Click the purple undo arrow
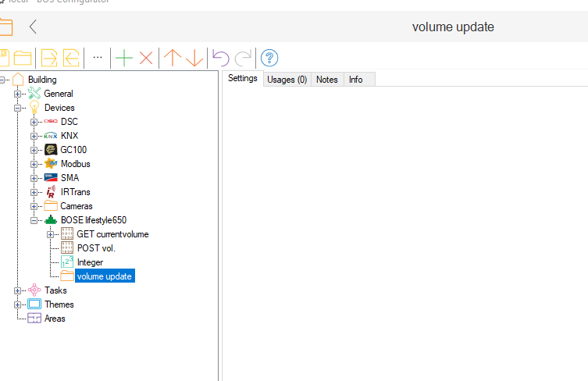Viewport: 588px width, 381px height. (x=221, y=58)
